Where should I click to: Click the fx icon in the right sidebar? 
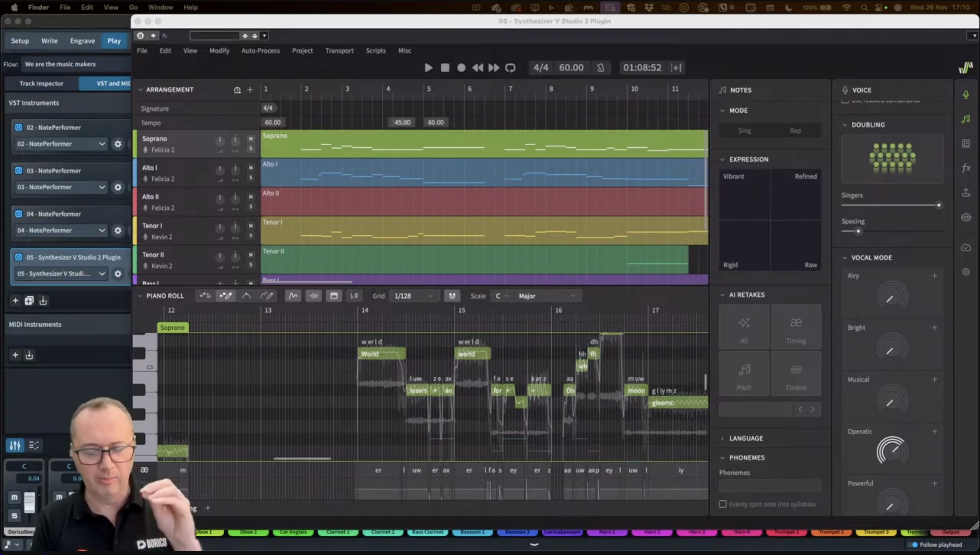coord(966,168)
